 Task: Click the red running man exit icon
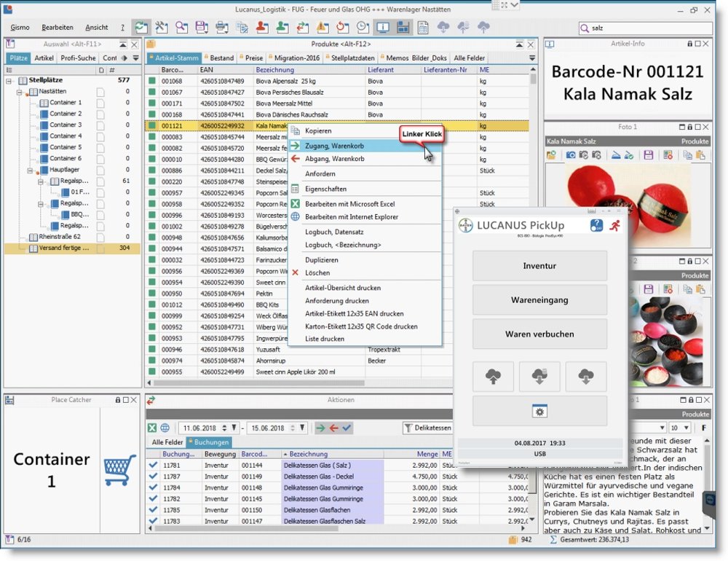[615, 225]
